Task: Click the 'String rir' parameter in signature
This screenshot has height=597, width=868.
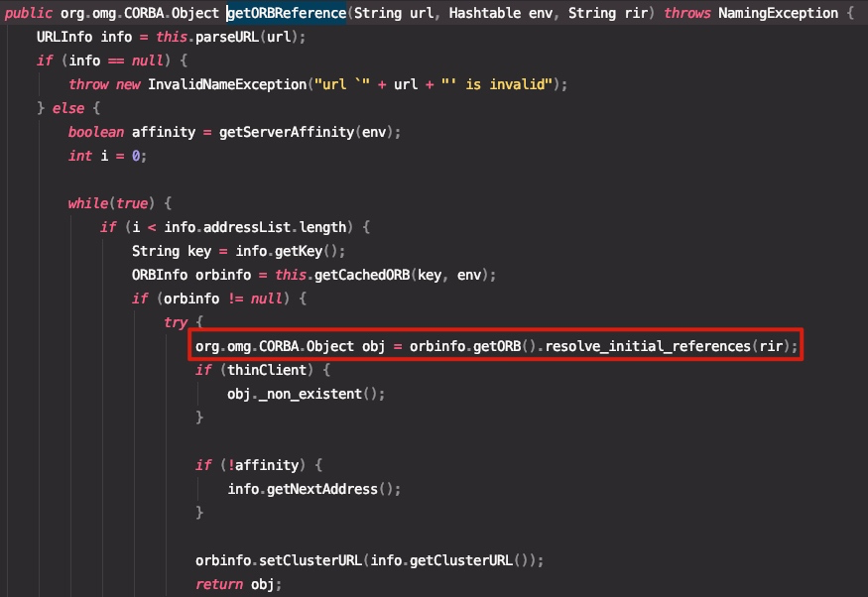Action: point(608,13)
